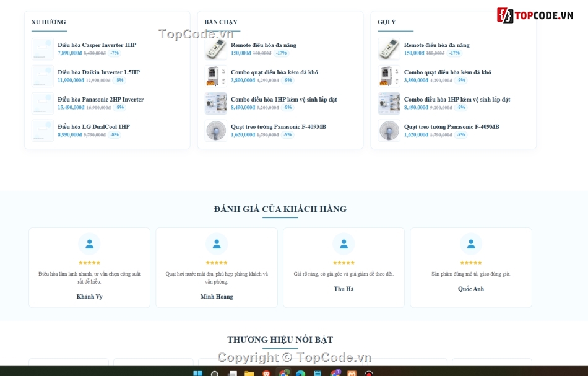Click review text 'Sản phẩm đúng mô tả'

(x=471, y=274)
